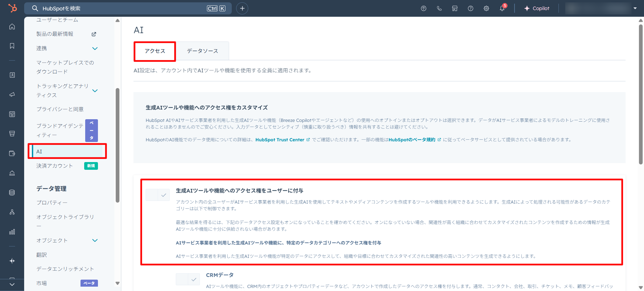This screenshot has width=644, height=291.
Task: Click the upgrade arrow icon in top bar
Action: coord(424,8)
